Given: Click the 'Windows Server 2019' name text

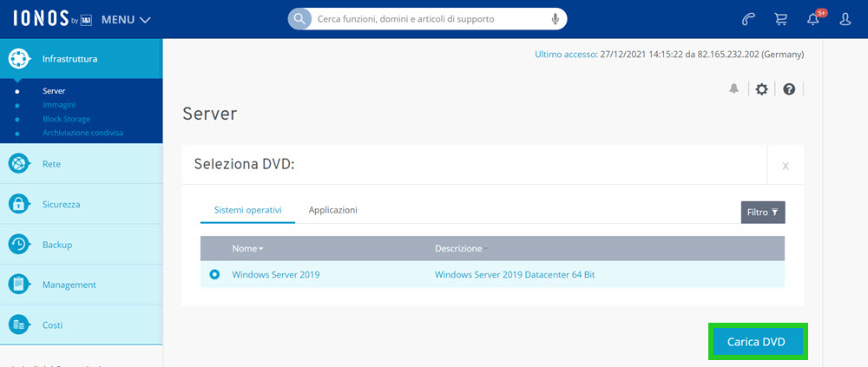Looking at the screenshot, I should pyautogui.click(x=276, y=274).
